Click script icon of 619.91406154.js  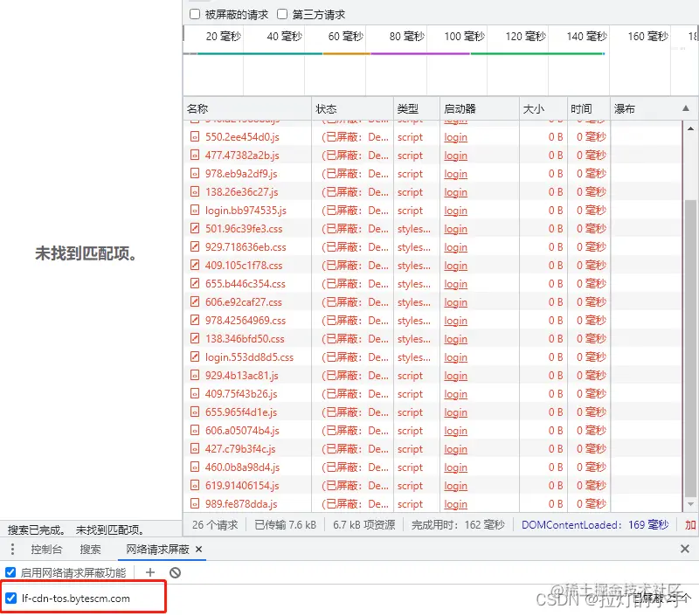[195, 486]
